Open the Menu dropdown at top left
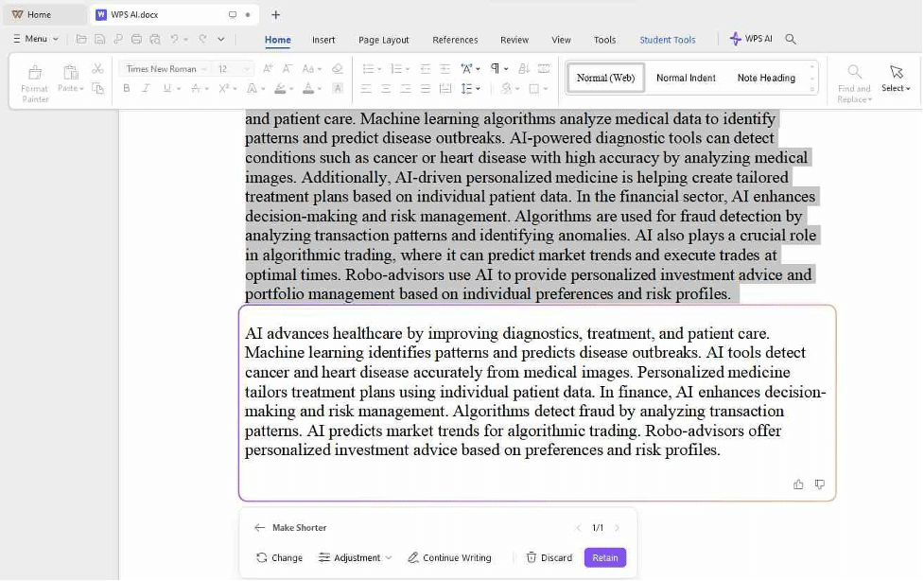This screenshot has width=924, height=581. [x=36, y=40]
